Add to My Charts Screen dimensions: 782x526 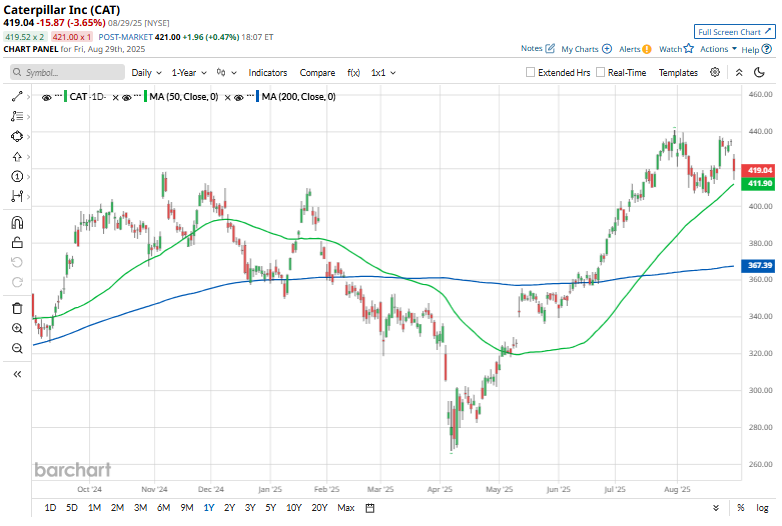[586, 49]
